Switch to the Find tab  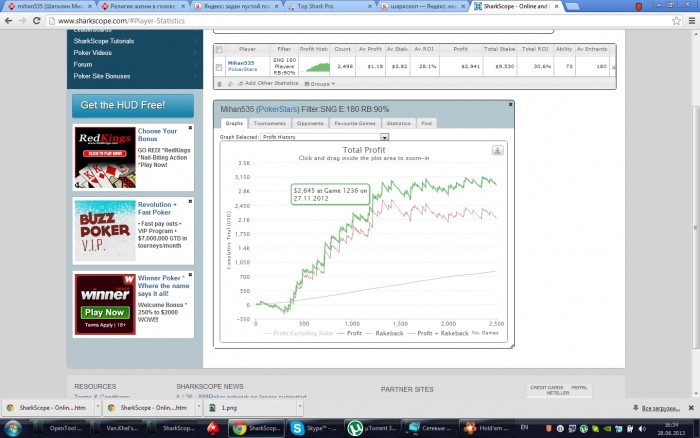point(426,123)
